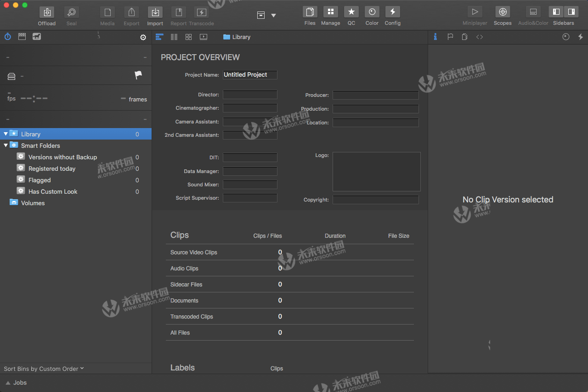588x392 pixels.
Task: Switch to the QC layout
Action: [351, 12]
